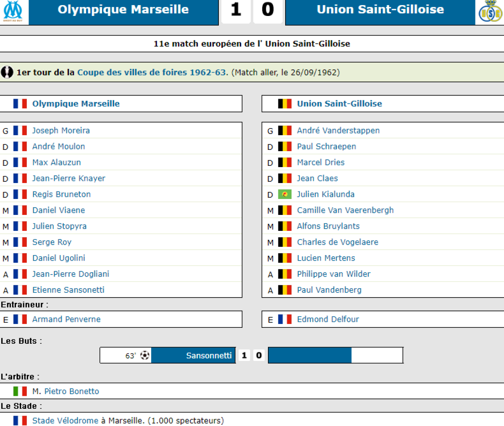The image size is (504, 426).
Task: Open the Union Saint-Gilloise team link
Action: (339, 104)
